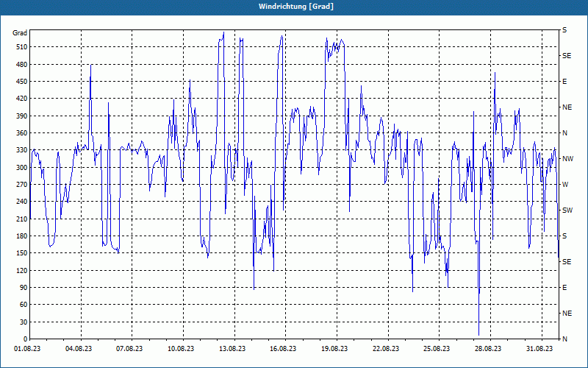Click the "S" compass label level with 180
The image size is (588, 368).
coord(564,236)
